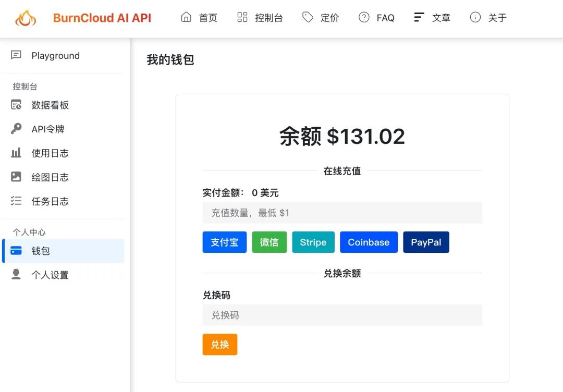This screenshot has height=392, width=563.
Task: Click the image icon for 绘图日志
Action: click(16, 177)
